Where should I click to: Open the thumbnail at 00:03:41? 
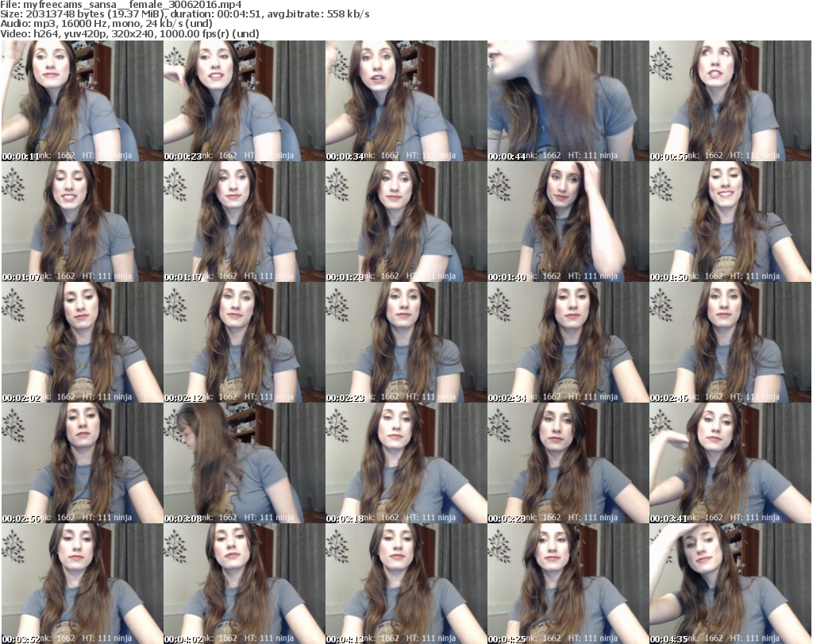(x=730, y=463)
